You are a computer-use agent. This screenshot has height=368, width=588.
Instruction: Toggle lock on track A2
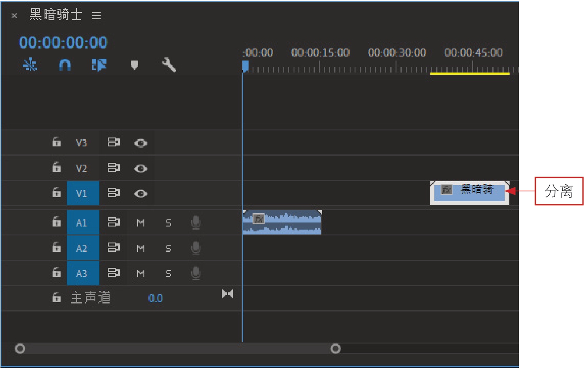point(56,247)
